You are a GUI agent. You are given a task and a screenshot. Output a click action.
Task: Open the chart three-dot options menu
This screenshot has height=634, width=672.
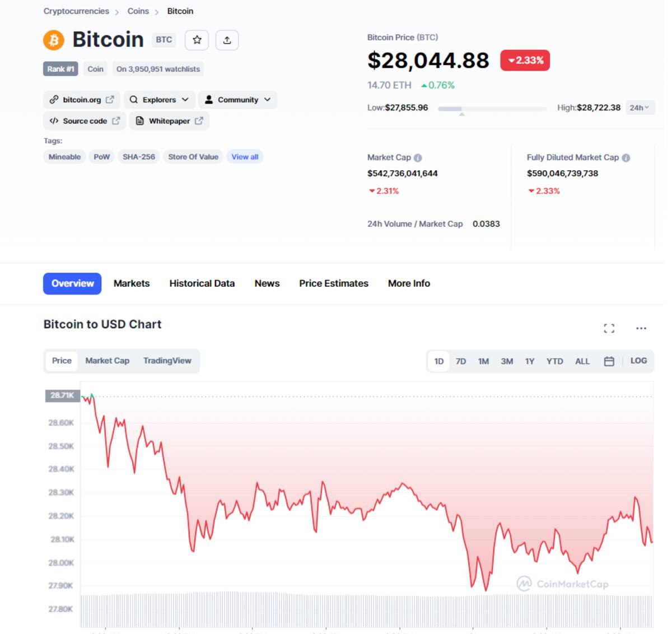point(641,328)
